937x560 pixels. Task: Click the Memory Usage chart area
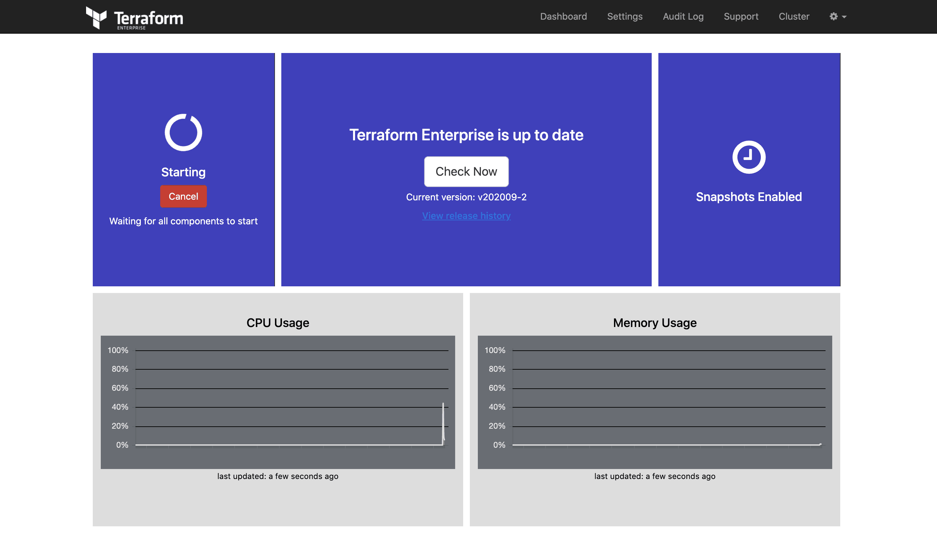pyautogui.click(x=654, y=402)
